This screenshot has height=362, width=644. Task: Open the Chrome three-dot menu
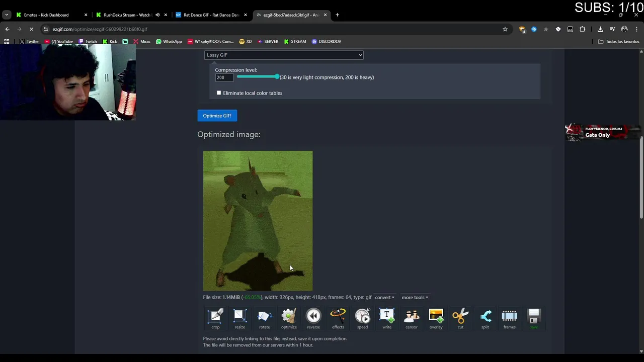[636, 29]
